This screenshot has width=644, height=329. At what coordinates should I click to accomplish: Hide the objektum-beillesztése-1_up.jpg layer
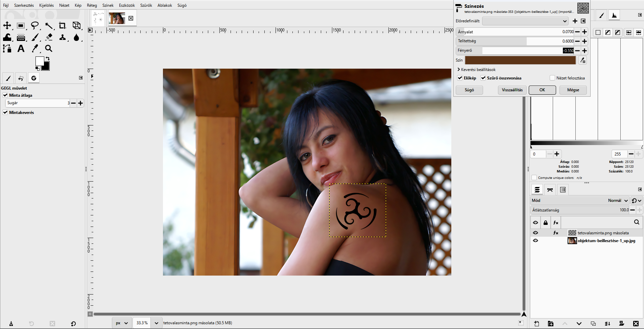click(x=535, y=241)
